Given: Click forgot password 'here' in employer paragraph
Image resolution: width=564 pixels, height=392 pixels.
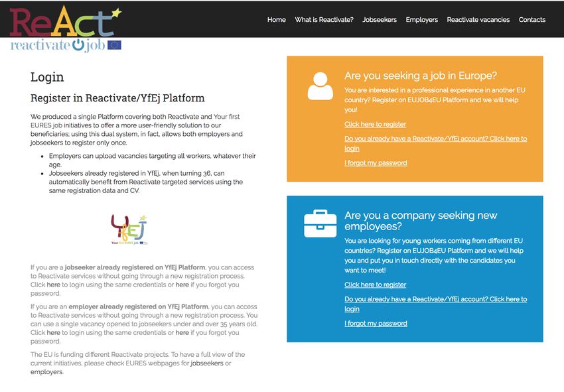Looking at the screenshot, I should tap(182, 333).
